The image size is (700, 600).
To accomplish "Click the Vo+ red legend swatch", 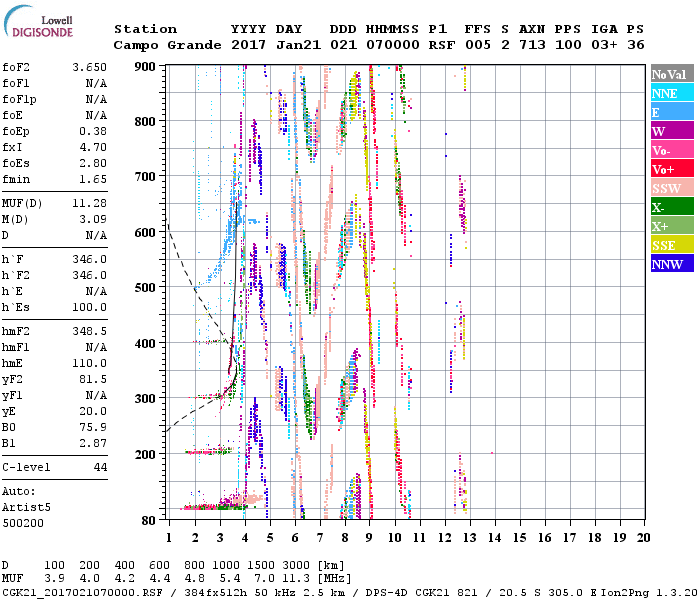I will click(x=671, y=169).
